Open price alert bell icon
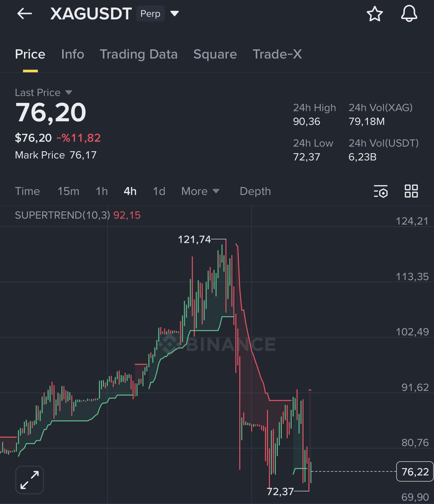 409,14
